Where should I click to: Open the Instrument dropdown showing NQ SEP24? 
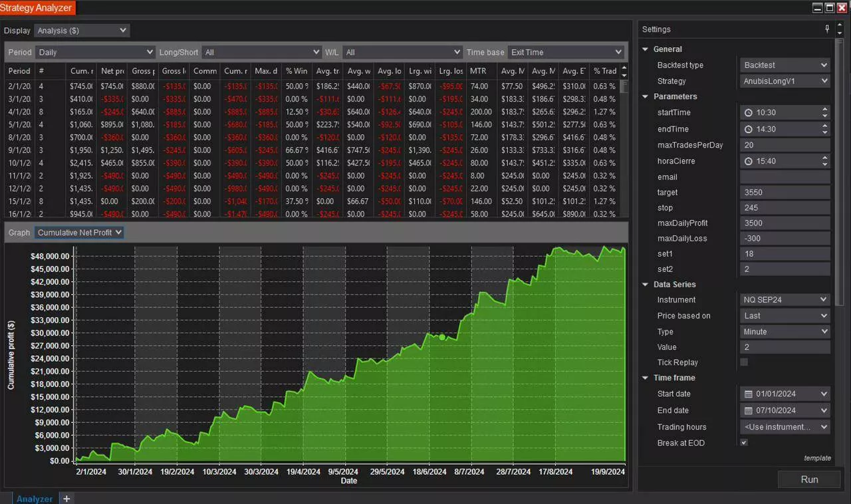pyautogui.click(x=785, y=300)
